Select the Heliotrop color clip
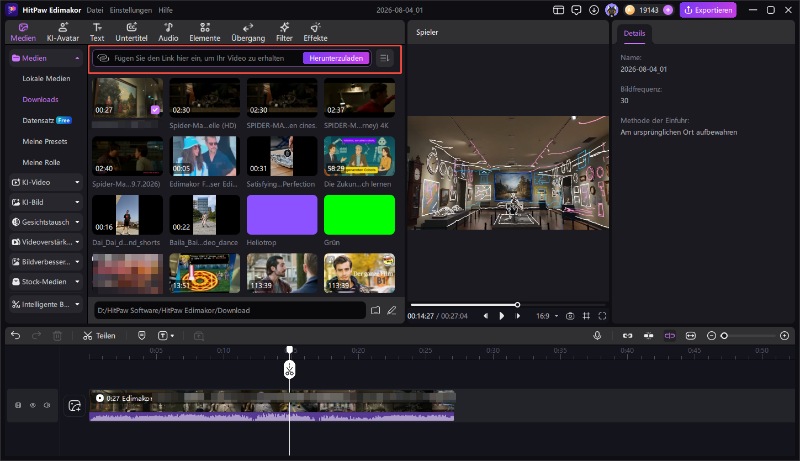The image size is (800, 461). pos(282,215)
